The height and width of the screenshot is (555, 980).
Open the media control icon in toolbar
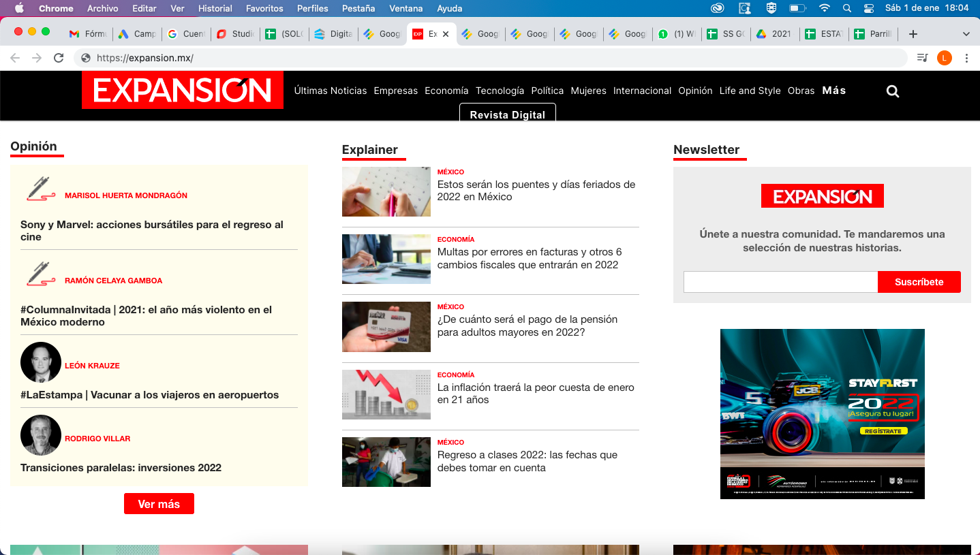coord(922,58)
